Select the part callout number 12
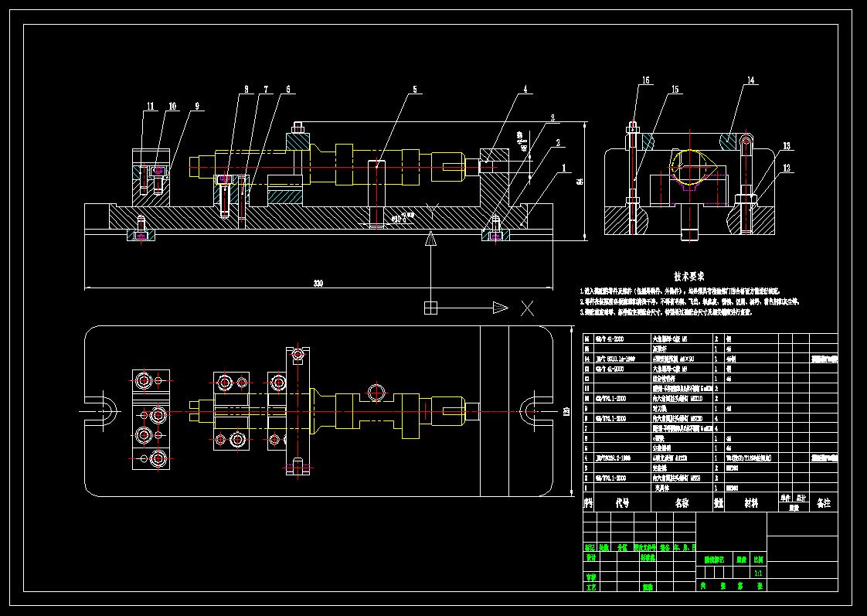Screen dimensions: 867x616 tap(787, 168)
